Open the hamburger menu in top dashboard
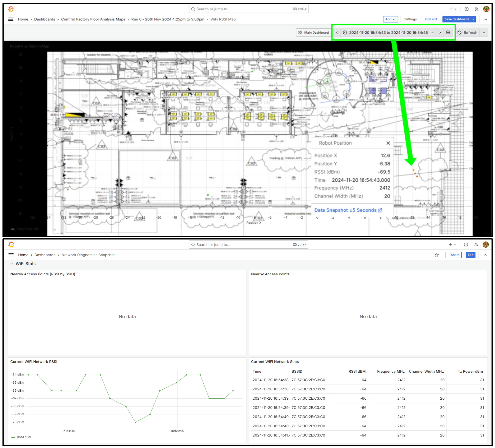 coord(11,19)
